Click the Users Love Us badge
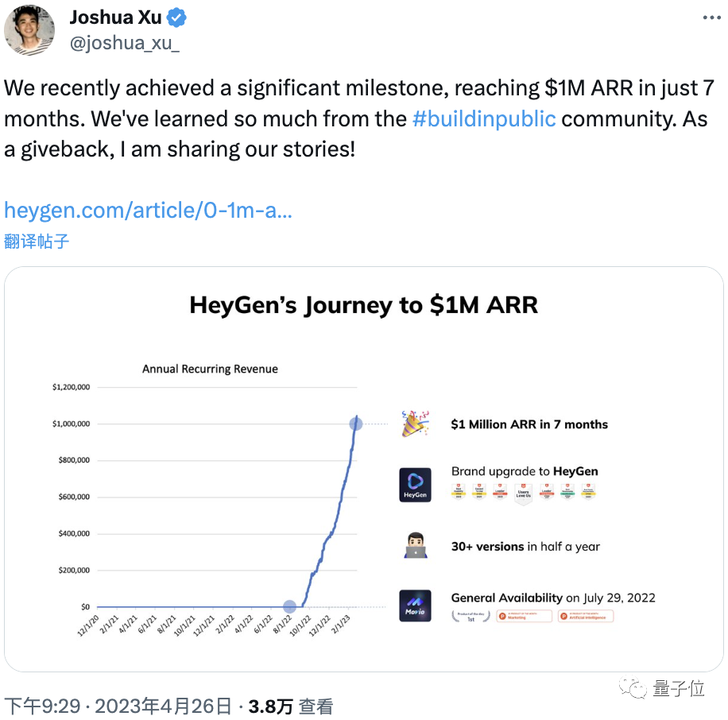Image resolution: width=728 pixels, height=720 pixels. pos(523,494)
